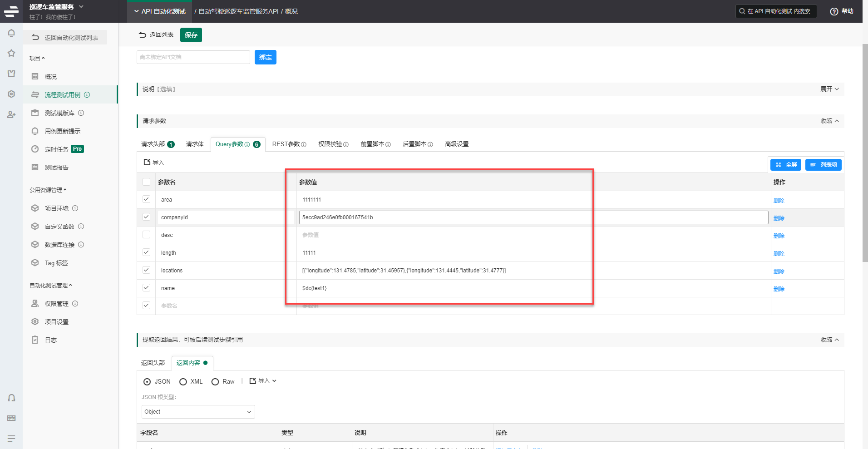This screenshot has height=449, width=868.
Task: Open the Object JSON root type dropdown
Action: [198, 411]
